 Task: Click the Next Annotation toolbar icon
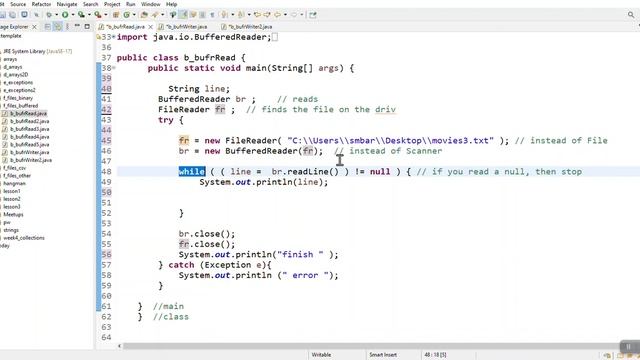point(224,15)
